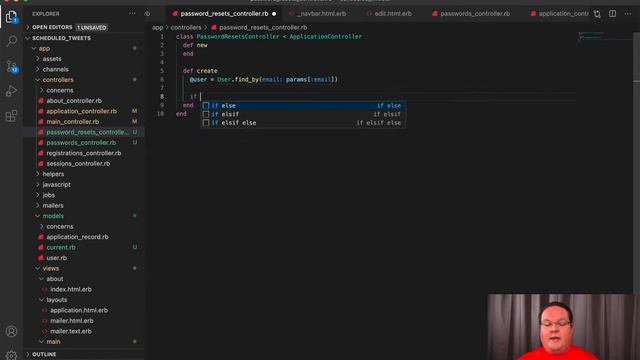Open application.html.erb in the explorer
Image resolution: width=640 pixels, height=360 pixels.
79,311
